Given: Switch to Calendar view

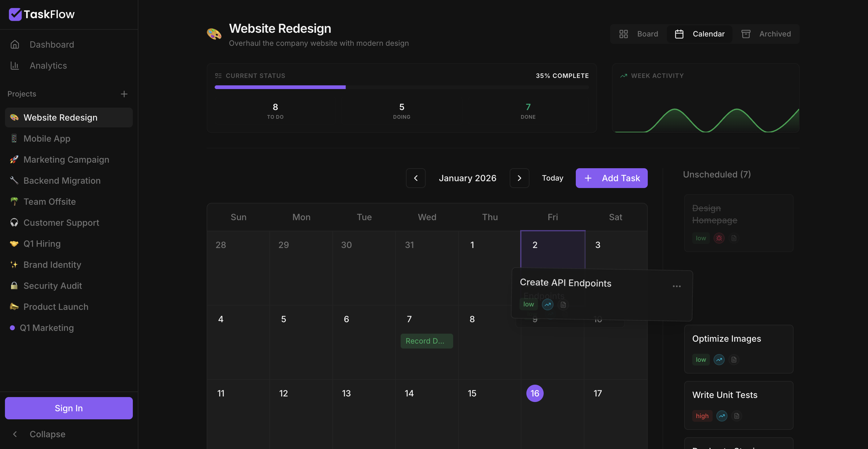Looking at the screenshot, I should coord(700,34).
